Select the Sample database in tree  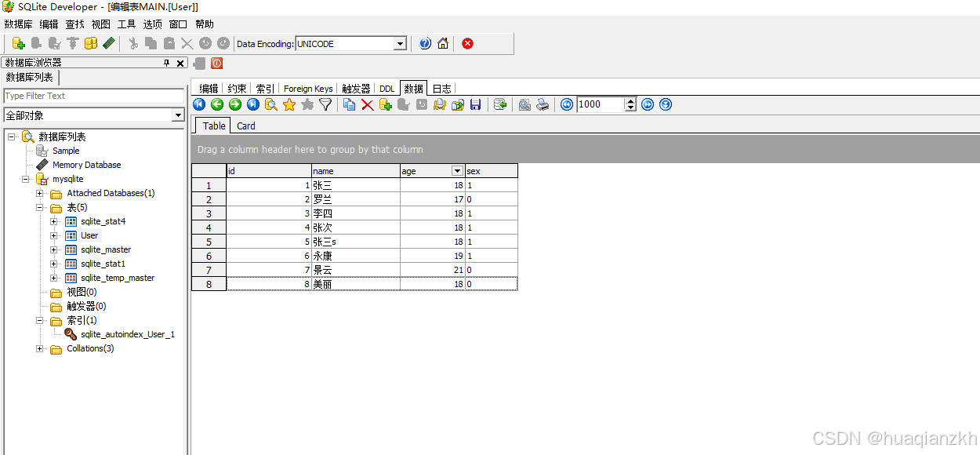[66, 151]
